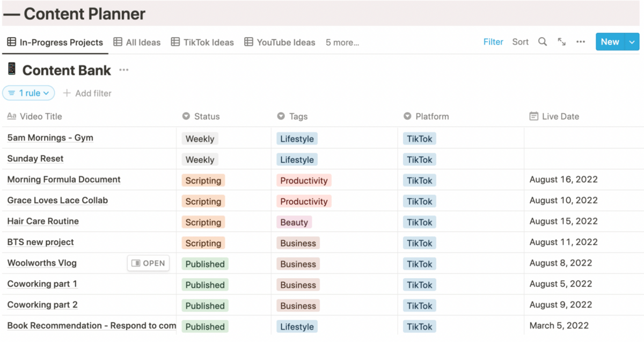Open the Sunday Reset page title
The image size is (644, 342).
pyautogui.click(x=35, y=159)
